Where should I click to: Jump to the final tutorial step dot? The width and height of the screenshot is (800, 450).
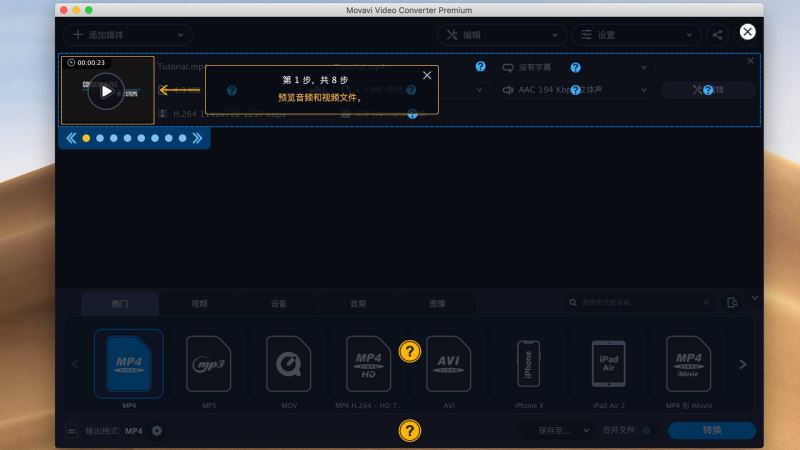182,138
